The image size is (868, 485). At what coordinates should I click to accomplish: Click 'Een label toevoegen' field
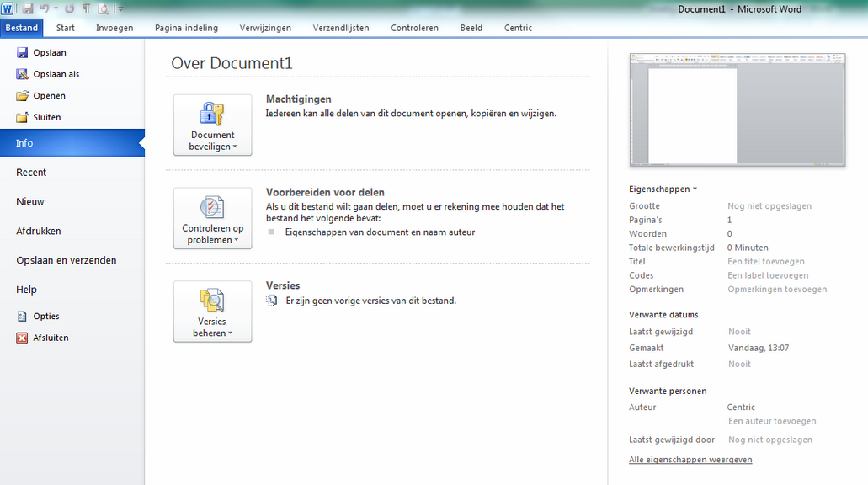pos(768,275)
